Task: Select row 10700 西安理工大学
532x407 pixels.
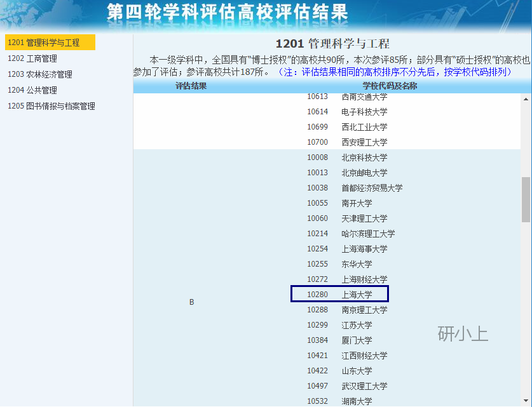Action: (x=347, y=142)
